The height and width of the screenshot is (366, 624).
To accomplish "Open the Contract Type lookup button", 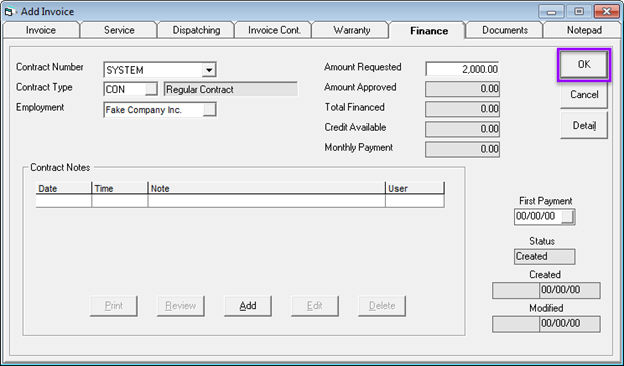I will point(151,90).
